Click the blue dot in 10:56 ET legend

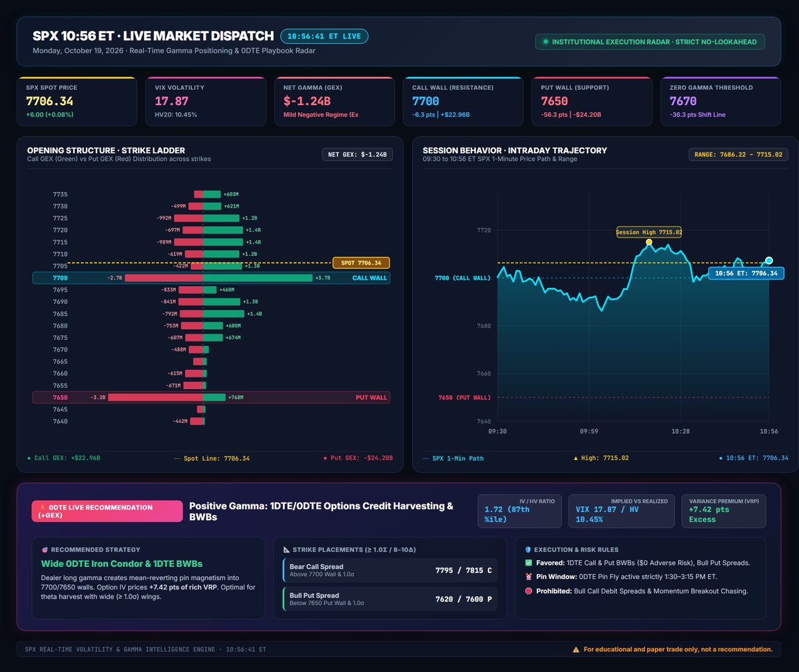click(720, 458)
